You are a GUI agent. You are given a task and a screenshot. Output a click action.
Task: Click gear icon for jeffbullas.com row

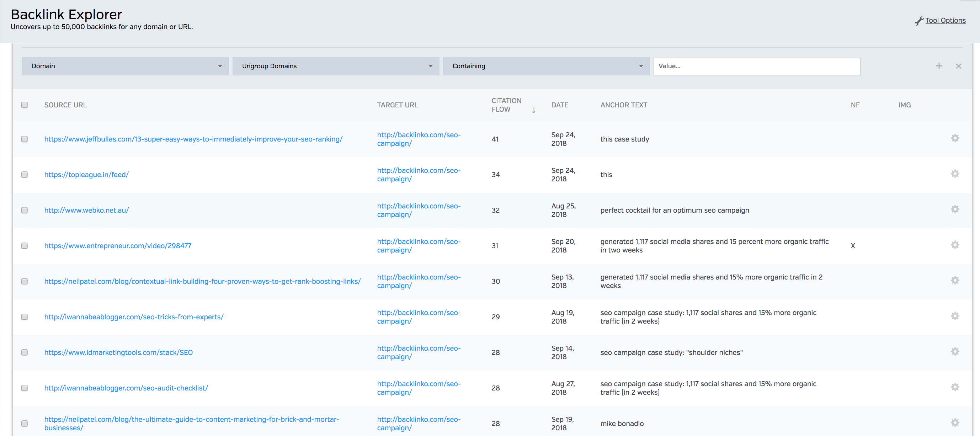[x=954, y=138]
